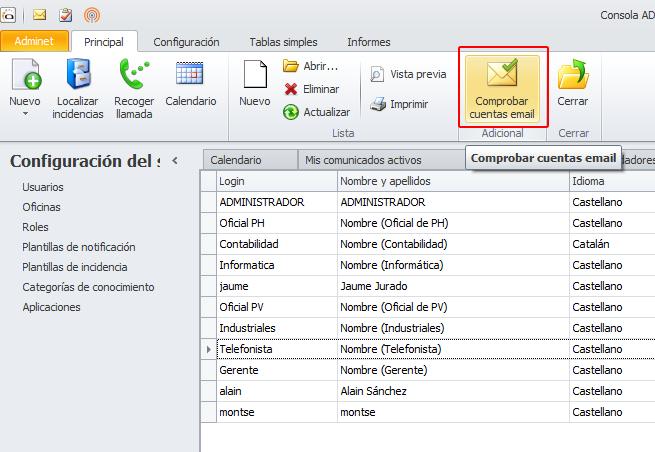The image size is (655, 452).
Task: Open Categorías de conocimiento link
Action: (x=88, y=287)
